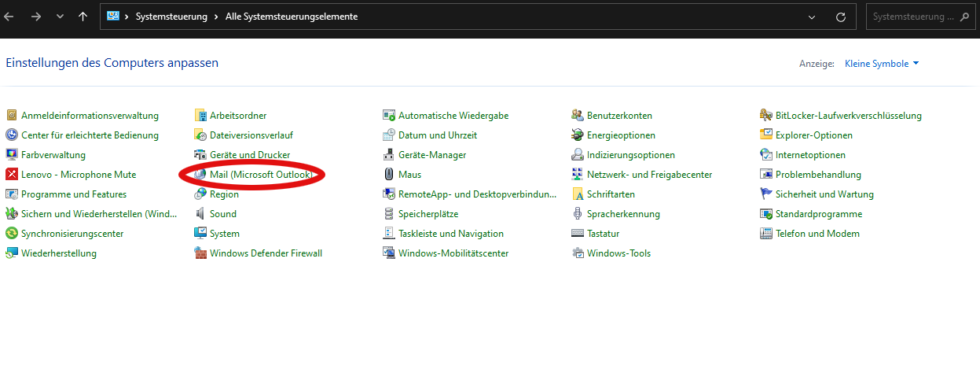The image size is (980, 384).
Task: Click Systemsteuerung in the breadcrumb path
Action: click(171, 17)
